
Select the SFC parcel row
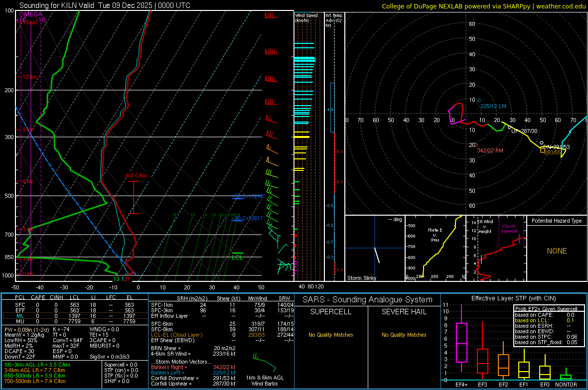pyautogui.click(x=75, y=305)
